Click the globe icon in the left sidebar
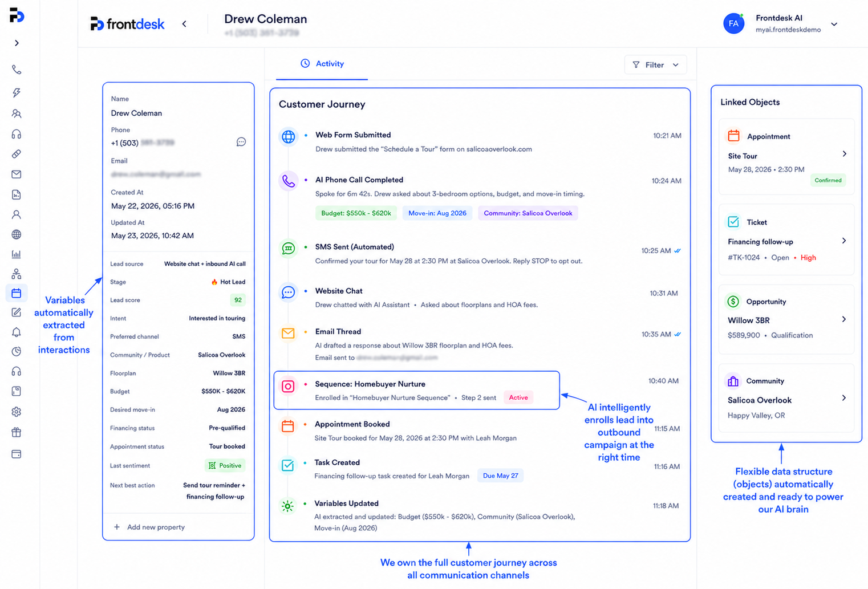This screenshot has width=868, height=589. point(17,234)
